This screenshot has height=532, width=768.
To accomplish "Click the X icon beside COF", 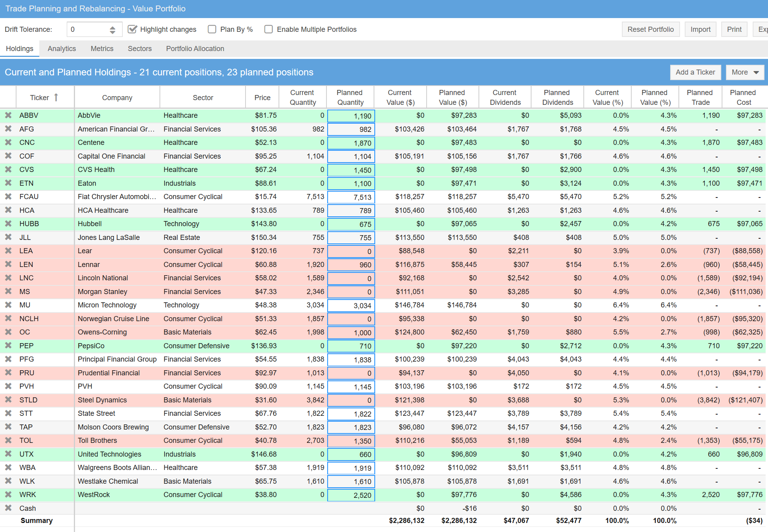I will (8, 156).
